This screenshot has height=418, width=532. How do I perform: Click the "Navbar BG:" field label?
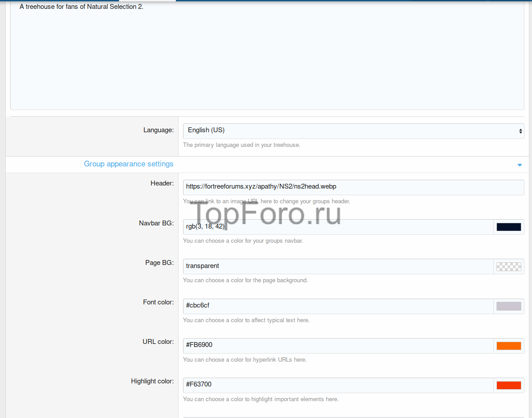point(156,223)
